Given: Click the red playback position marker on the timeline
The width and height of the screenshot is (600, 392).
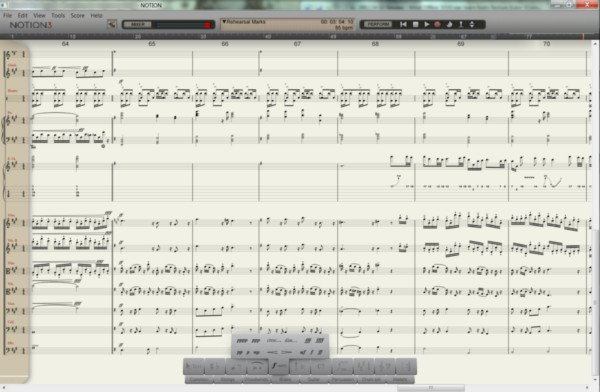Looking at the screenshot, I should point(584,37).
